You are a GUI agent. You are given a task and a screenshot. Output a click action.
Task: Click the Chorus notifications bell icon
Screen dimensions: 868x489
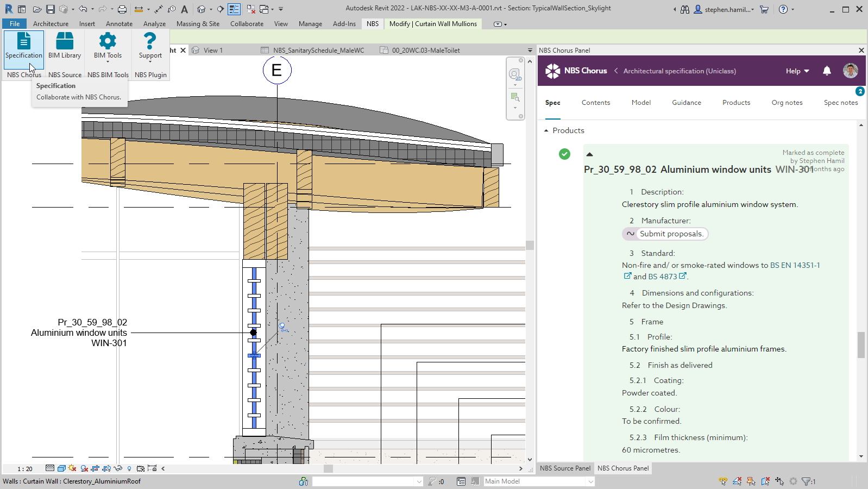(x=827, y=71)
